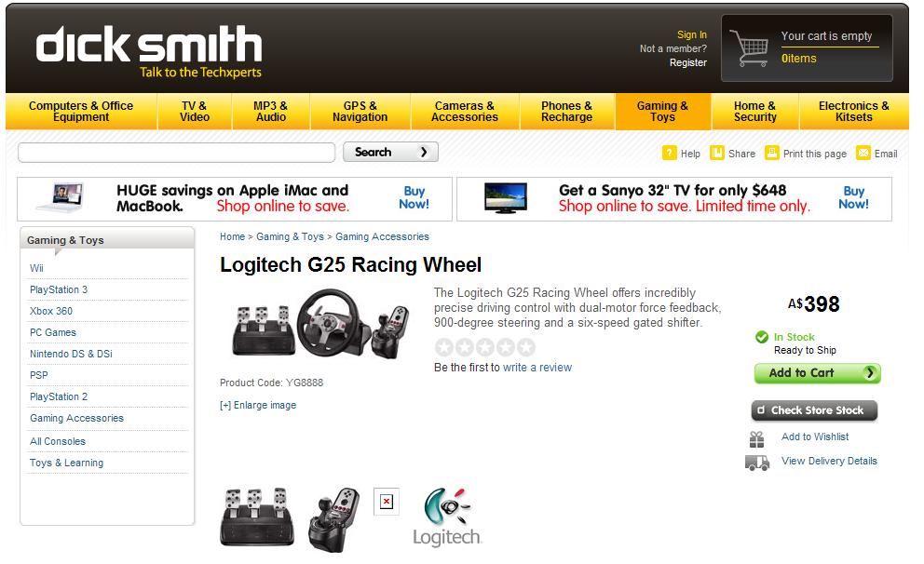The height and width of the screenshot is (564, 924).
Task: Open Electronics & Kitsets menu
Action: (854, 112)
